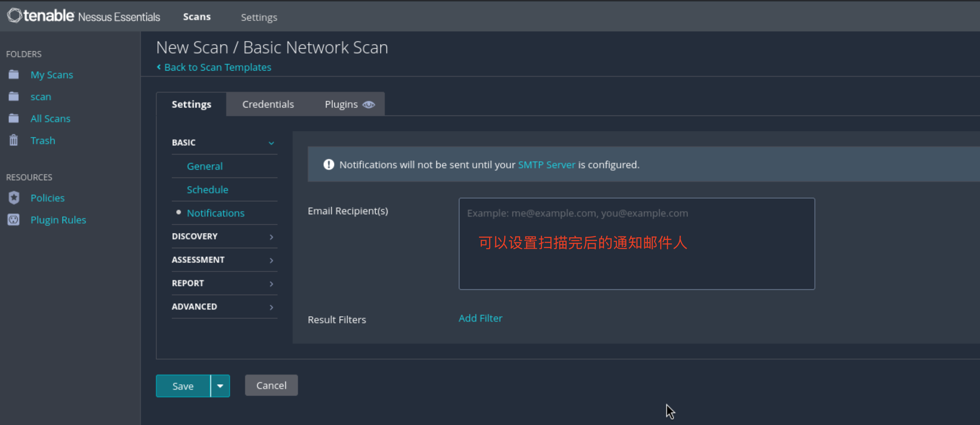
Task: Expand the ASSESSMENT section
Action: pos(224,260)
